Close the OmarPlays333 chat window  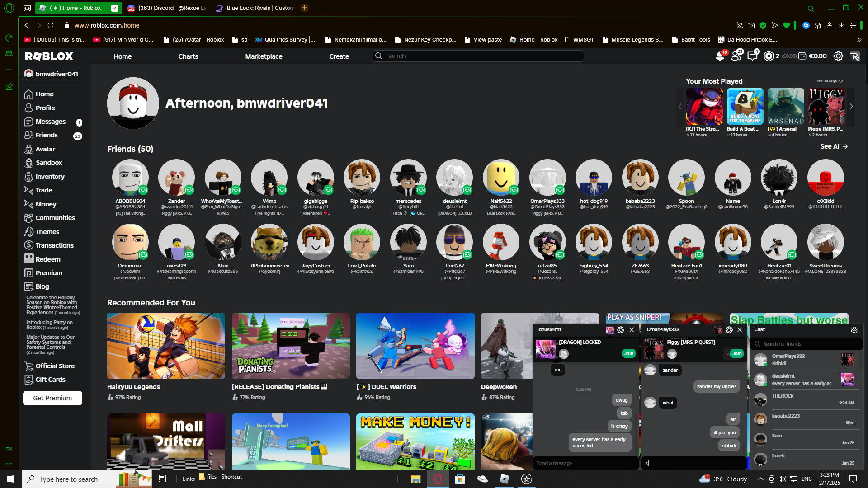point(740,330)
